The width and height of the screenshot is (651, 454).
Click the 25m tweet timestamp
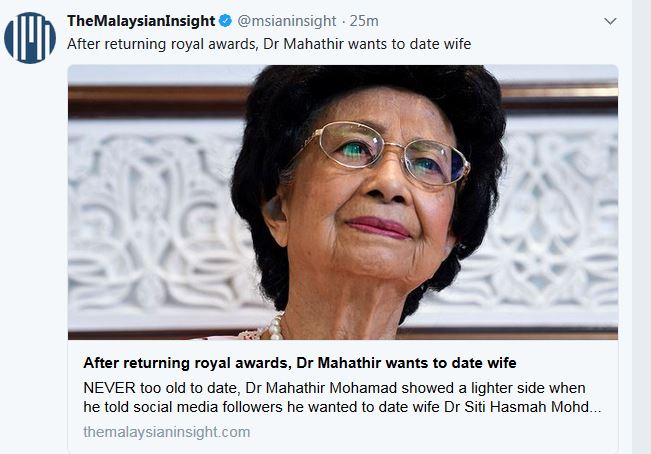click(x=364, y=21)
